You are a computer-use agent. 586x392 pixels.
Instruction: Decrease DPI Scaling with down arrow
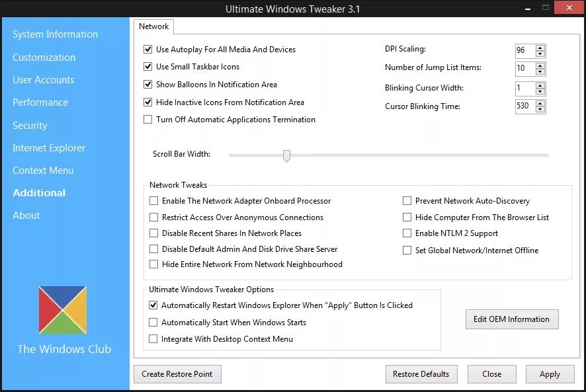pos(540,54)
